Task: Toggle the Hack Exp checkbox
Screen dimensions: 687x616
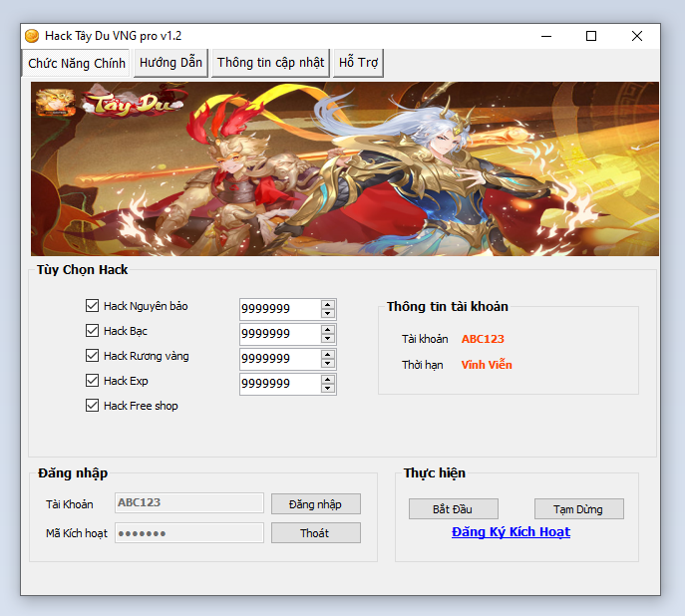Action: tap(93, 381)
